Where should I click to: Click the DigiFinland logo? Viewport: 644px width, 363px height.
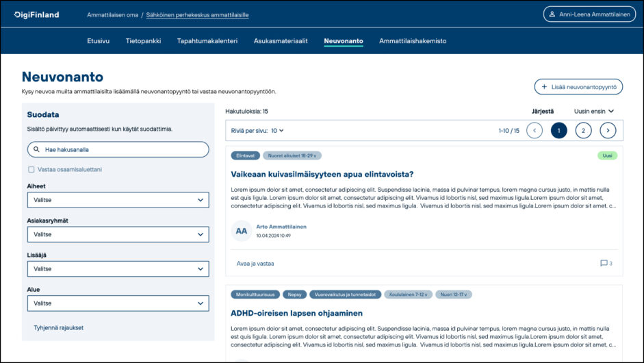(x=36, y=15)
